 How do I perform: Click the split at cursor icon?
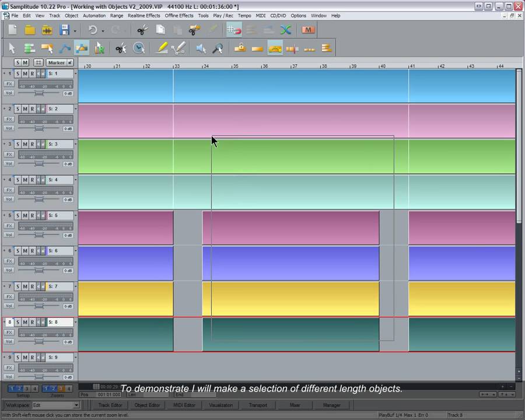[292, 49]
